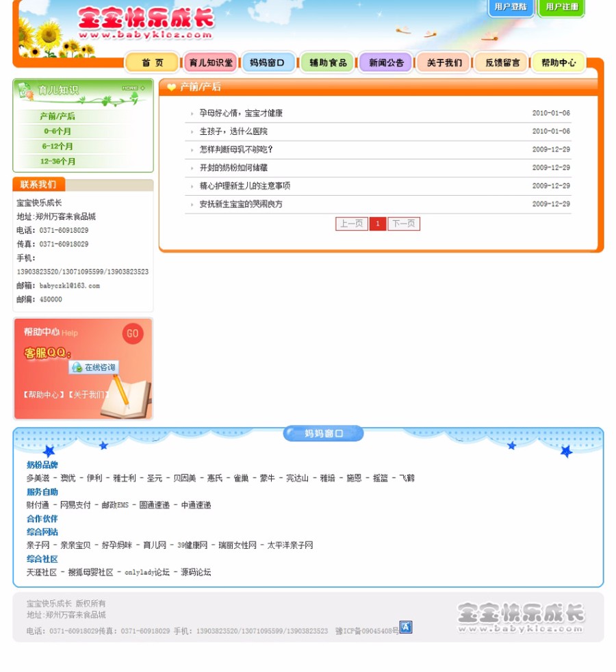616x672 pixels.
Task: Click the MORE link in 育儿知识 panel
Action: pyautogui.click(x=133, y=88)
